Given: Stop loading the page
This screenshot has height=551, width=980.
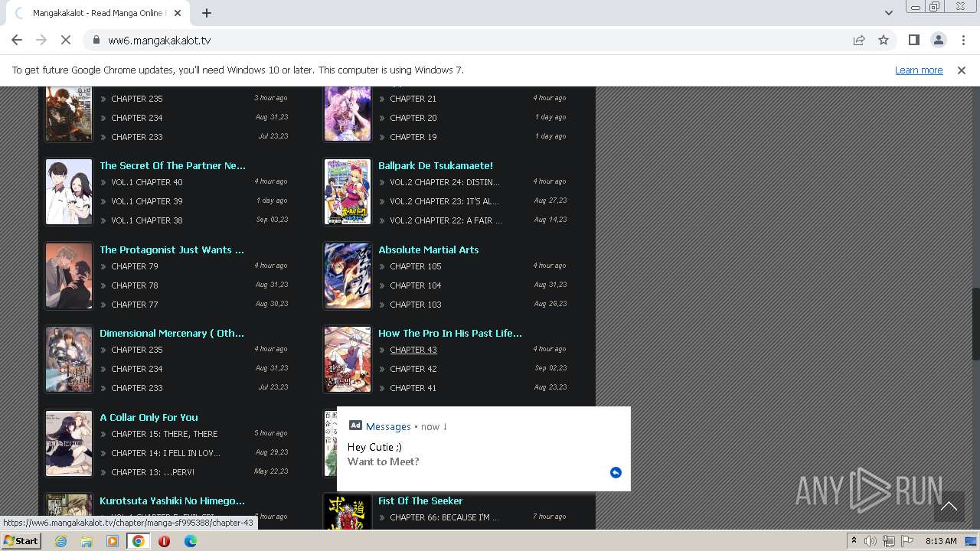Looking at the screenshot, I should [66, 40].
